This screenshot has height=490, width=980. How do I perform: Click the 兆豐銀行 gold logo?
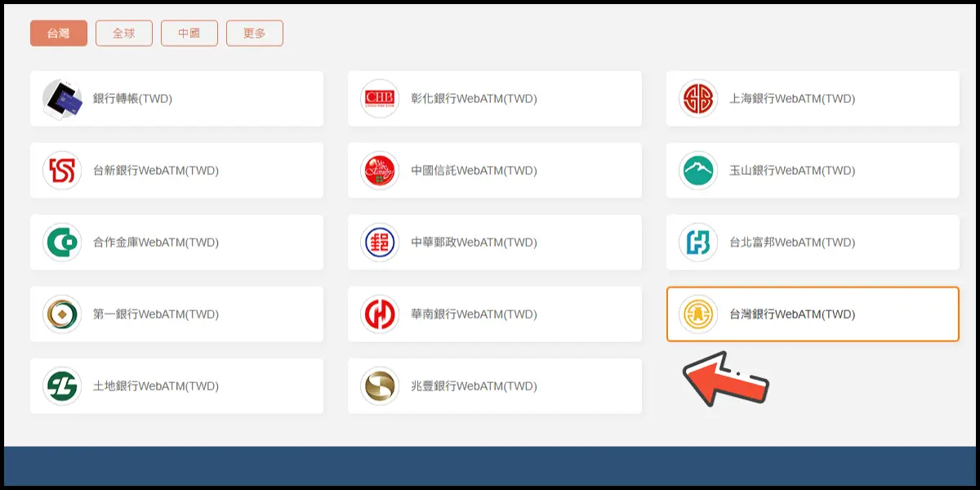(380, 386)
